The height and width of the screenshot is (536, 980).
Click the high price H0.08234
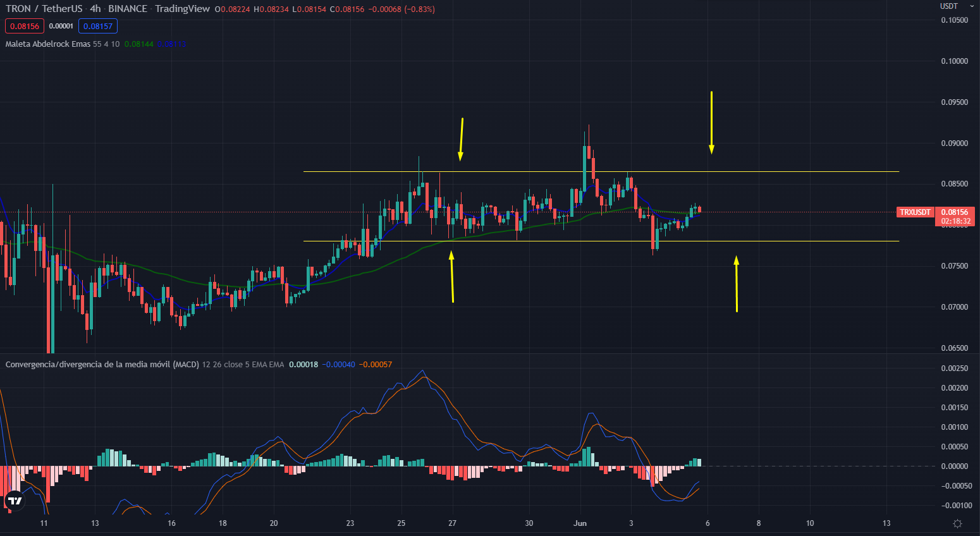272,9
